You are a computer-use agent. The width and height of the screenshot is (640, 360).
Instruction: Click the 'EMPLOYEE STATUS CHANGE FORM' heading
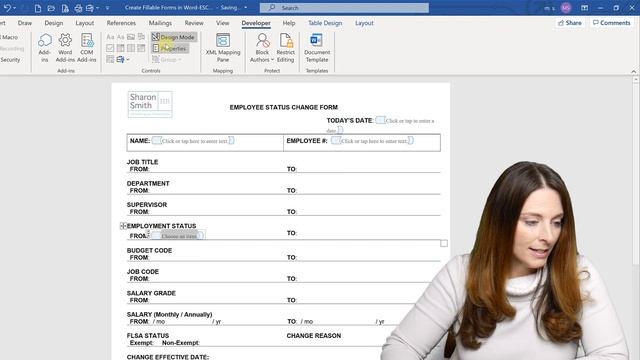tap(284, 107)
